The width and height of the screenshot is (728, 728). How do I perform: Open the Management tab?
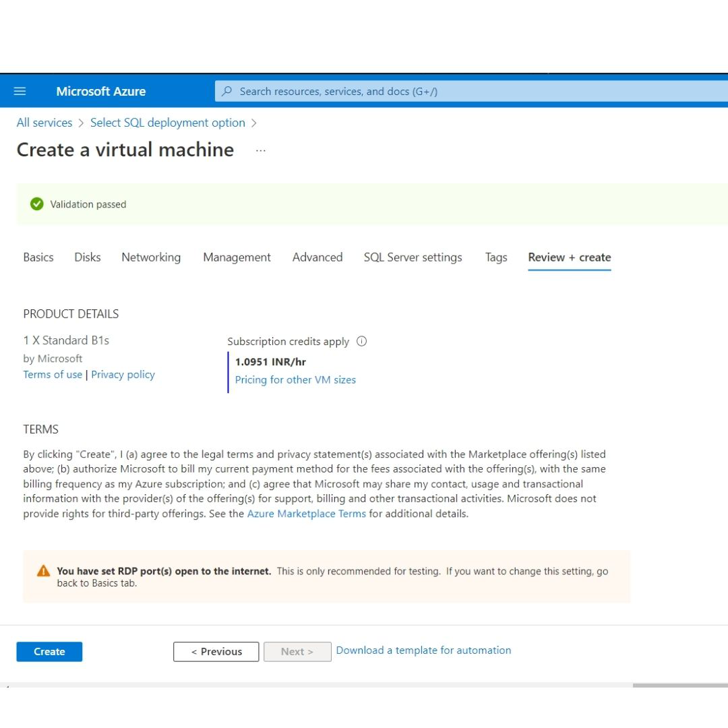pos(237,257)
